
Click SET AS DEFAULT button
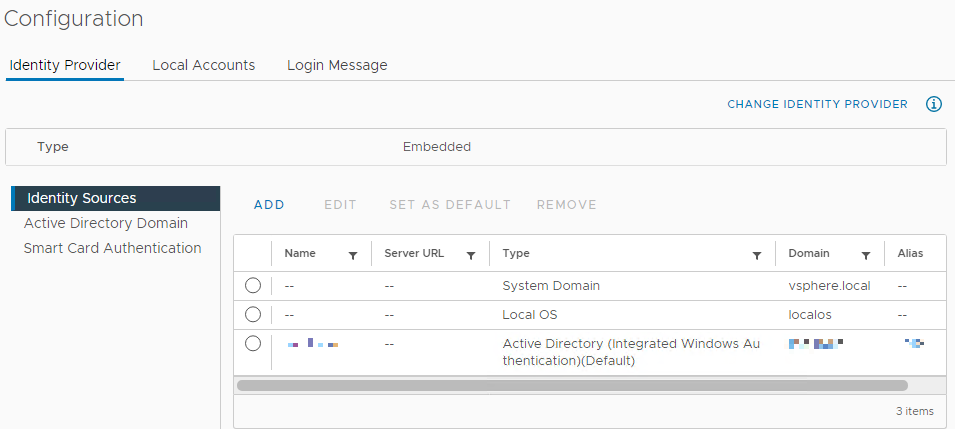450,205
